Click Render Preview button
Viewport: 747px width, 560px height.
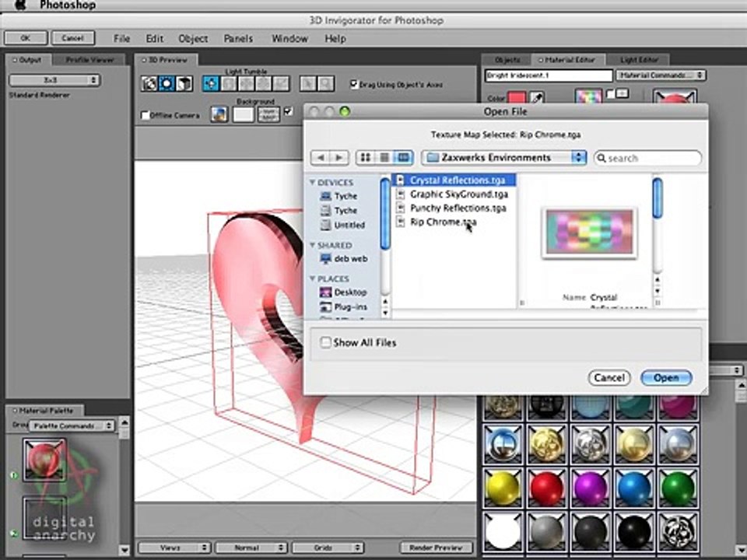pos(436,548)
